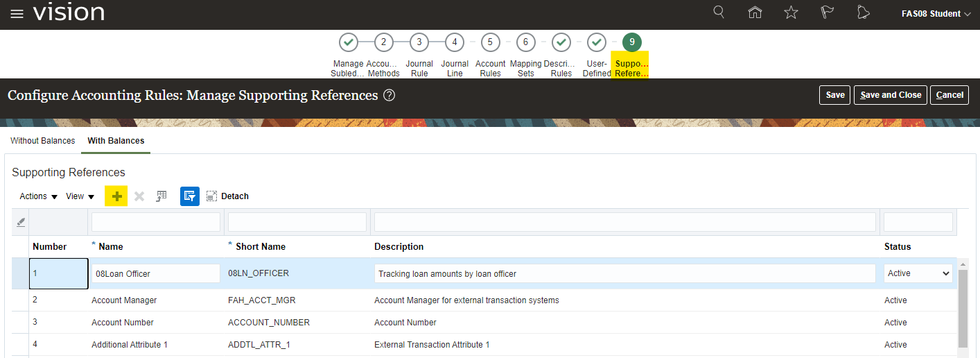
Task: Go to the Home page icon
Action: click(755, 13)
